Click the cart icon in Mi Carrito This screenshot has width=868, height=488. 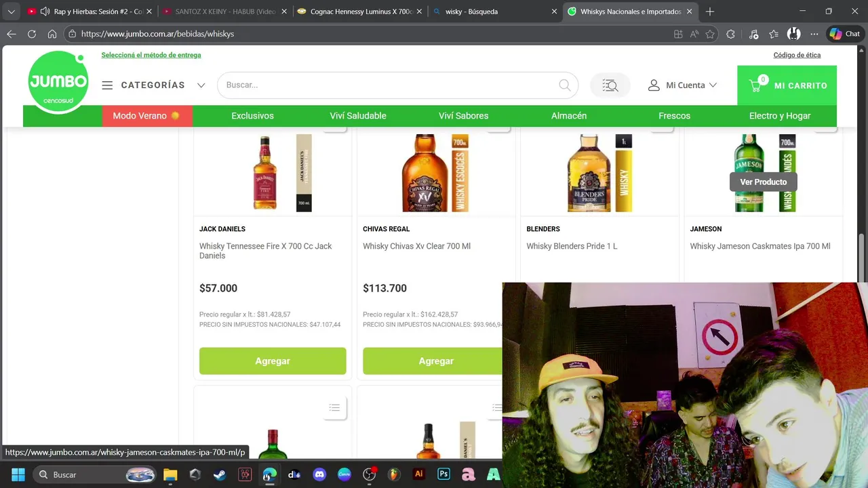coord(755,85)
